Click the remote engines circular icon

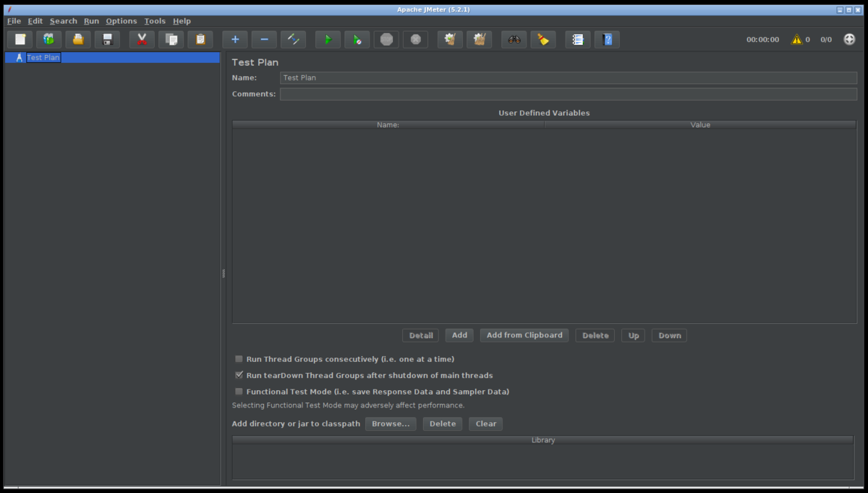[x=849, y=39]
